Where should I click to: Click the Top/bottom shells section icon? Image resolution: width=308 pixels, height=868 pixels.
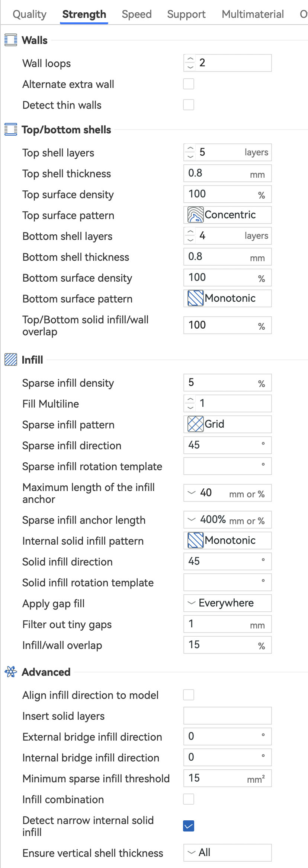click(x=10, y=130)
